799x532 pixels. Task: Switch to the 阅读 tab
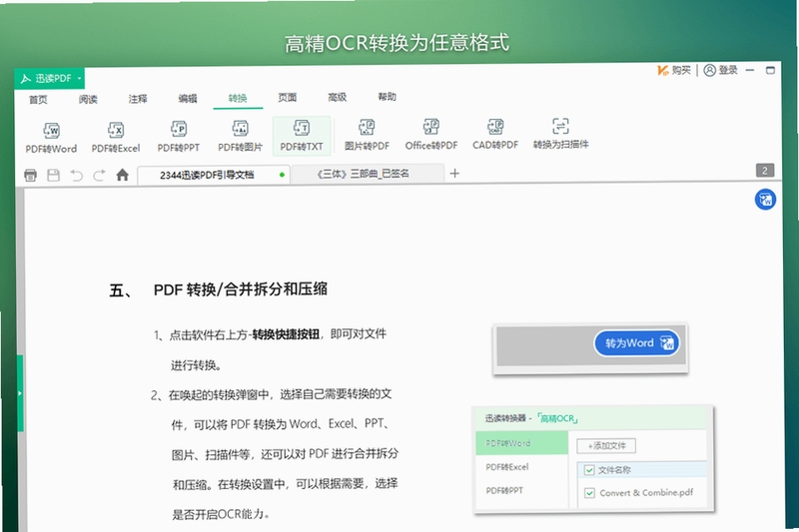click(x=88, y=99)
